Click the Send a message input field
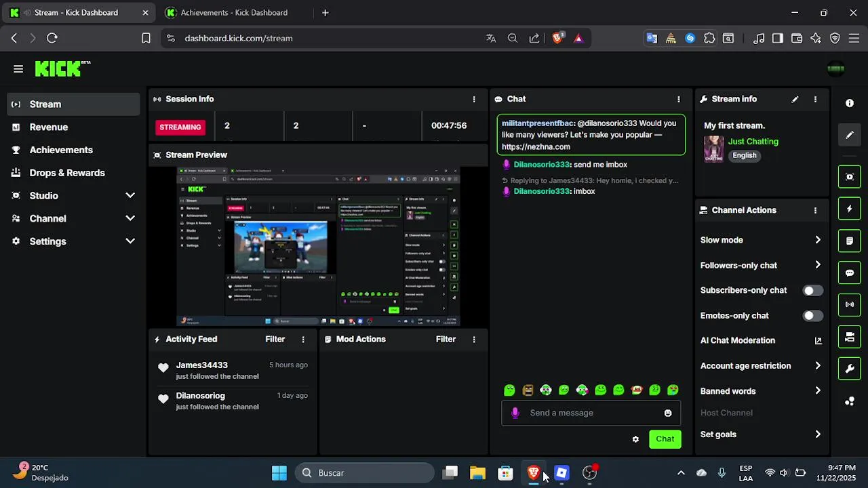This screenshot has height=488, width=868. click(x=591, y=413)
